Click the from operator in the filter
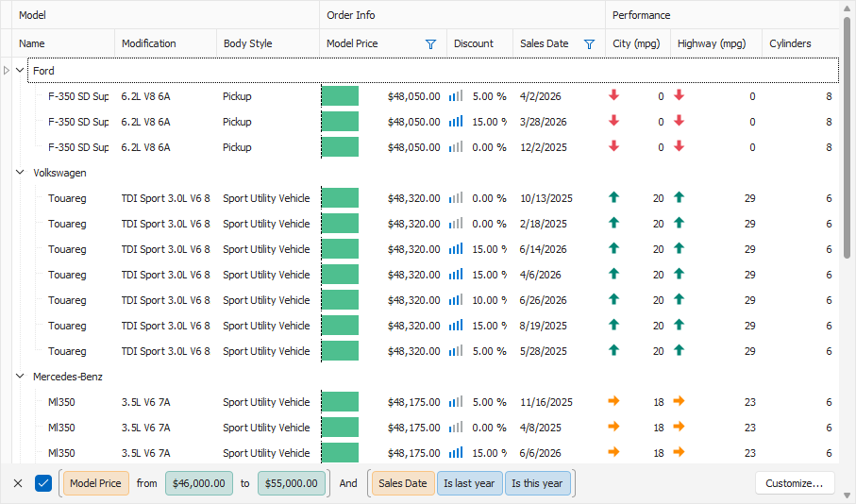The width and height of the screenshot is (856, 504). 147,483
